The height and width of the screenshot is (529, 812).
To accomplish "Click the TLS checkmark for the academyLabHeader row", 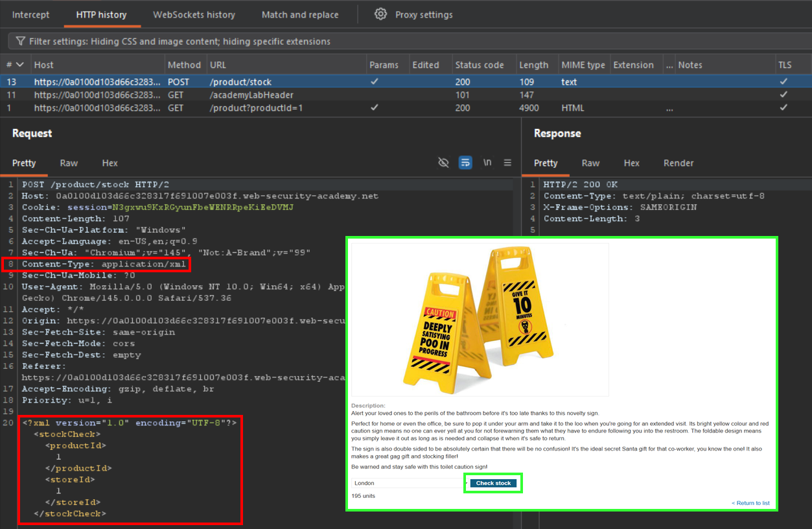I will (783, 95).
